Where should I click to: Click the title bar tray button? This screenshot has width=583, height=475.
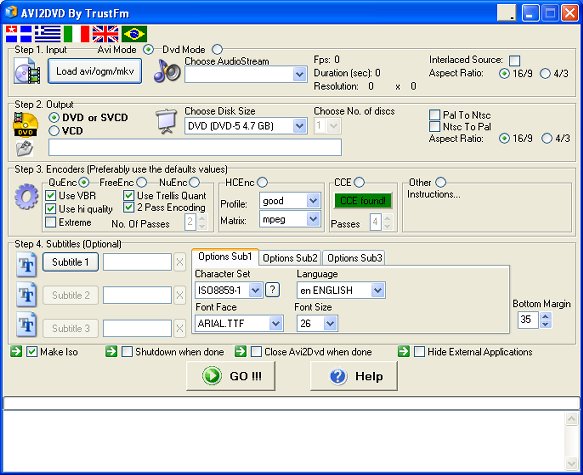point(507,13)
